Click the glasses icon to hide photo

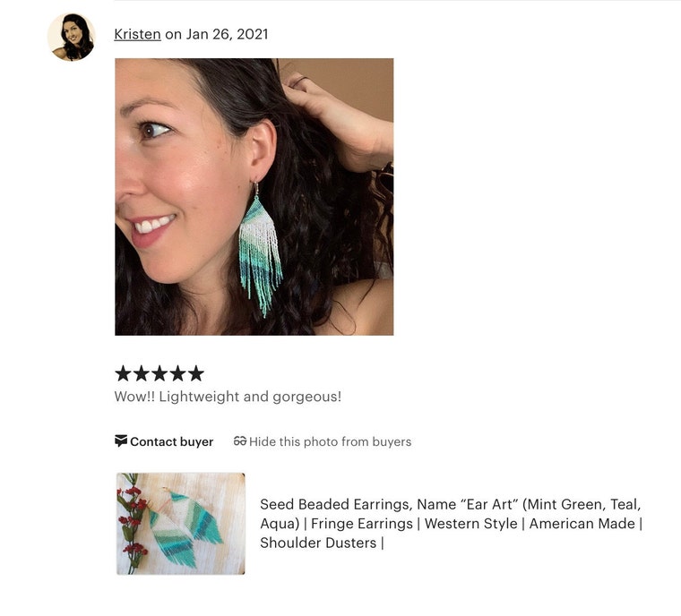[x=240, y=441]
